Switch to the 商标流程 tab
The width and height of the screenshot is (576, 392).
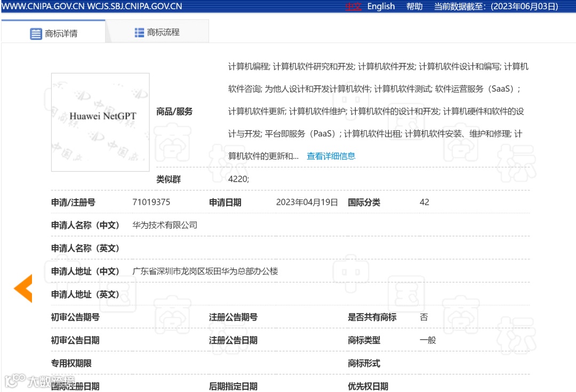click(x=157, y=33)
